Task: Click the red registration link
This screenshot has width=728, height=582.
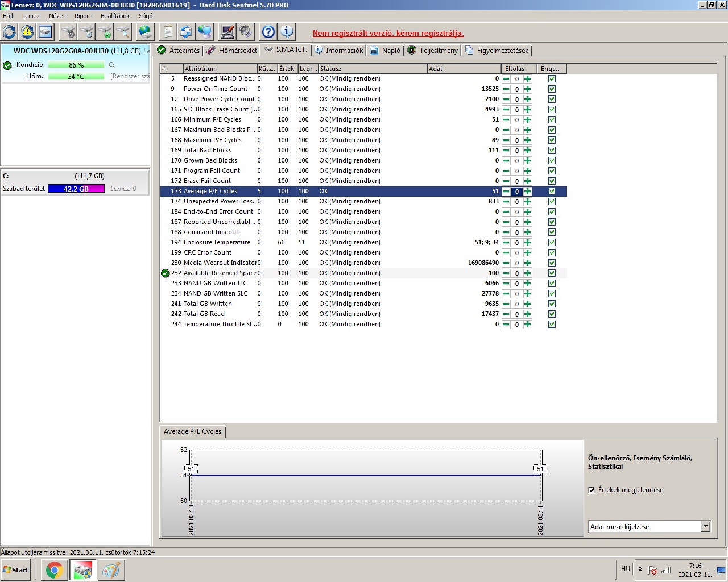Action: (x=388, y=33)
